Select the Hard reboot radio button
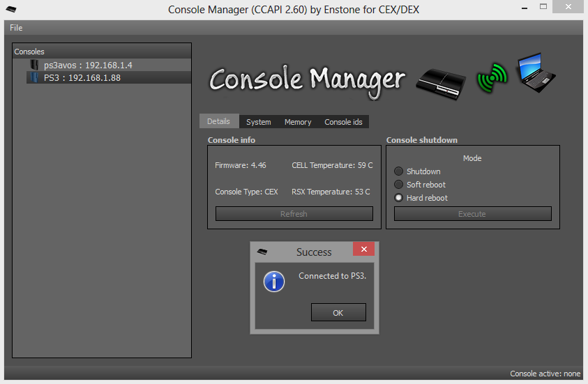This screenshot has width=588, height=384. (x=398, y=198)
